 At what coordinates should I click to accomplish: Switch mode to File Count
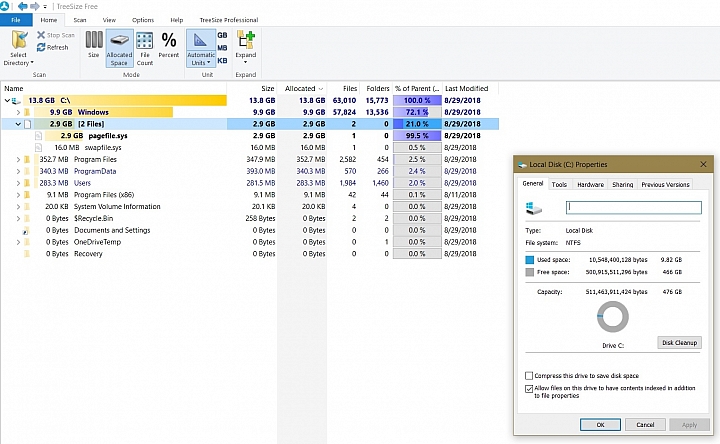coord(145,48)
